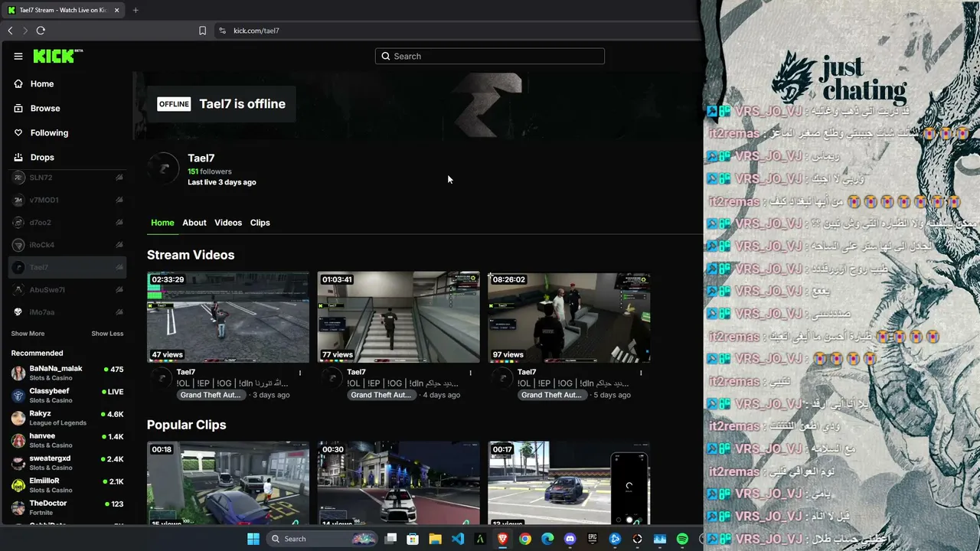Open Microsoft Store from the taskbar
This screenshot has height=551, width=980.
coord(413,539)
